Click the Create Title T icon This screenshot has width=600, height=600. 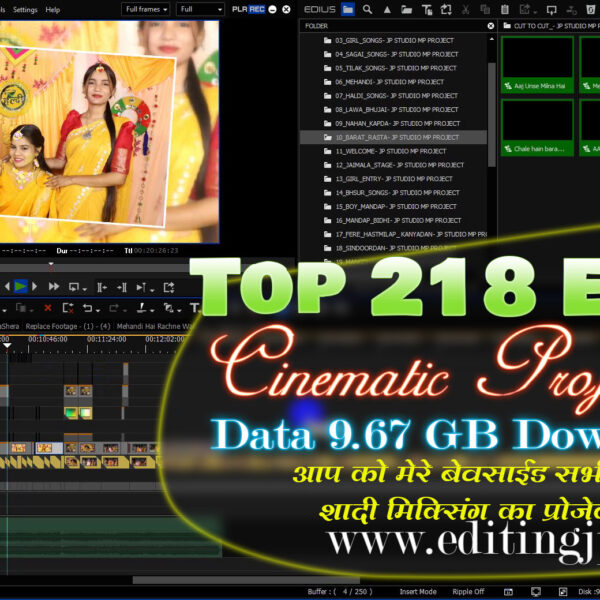point(195,308)
